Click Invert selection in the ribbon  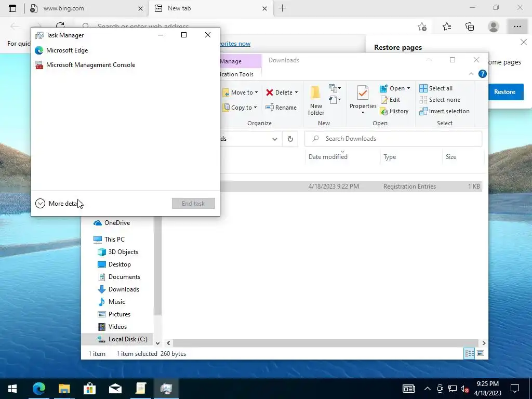[x=445, y=111]
